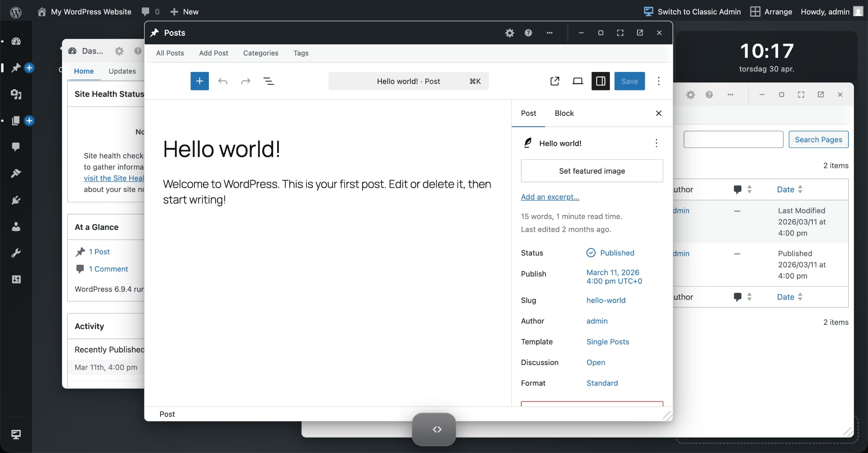Open Document Overview list view
Viewport: 868px width, 453px height.
coord(269,81)
